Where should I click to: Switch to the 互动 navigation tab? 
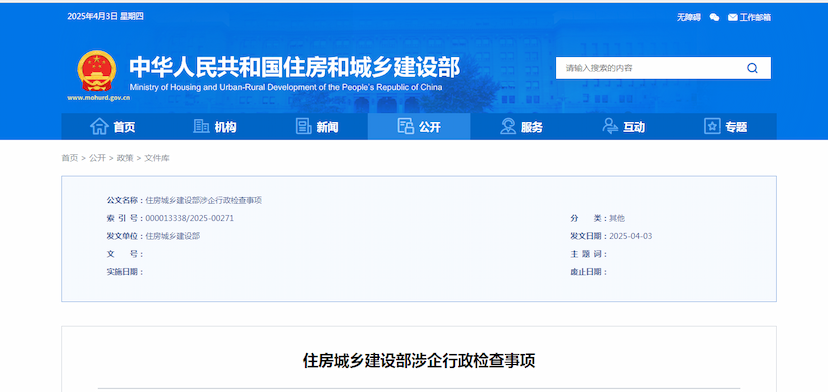(623, 127)
